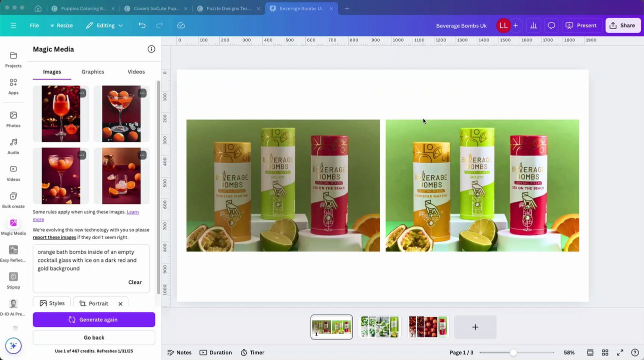Click the Present button
This screenshot has width=644, height=360.
[x=582, y=25]
